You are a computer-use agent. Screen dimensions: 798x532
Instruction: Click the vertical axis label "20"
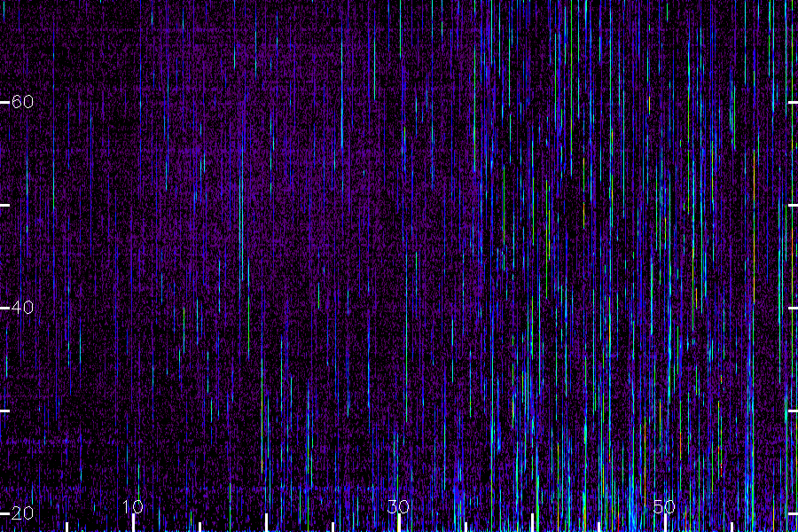coord(22,513)
